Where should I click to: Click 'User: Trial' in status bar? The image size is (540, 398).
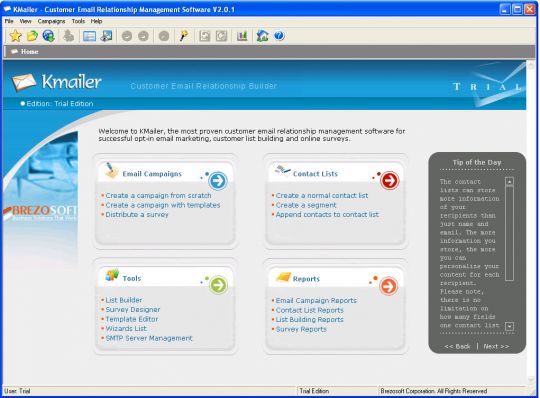click(x=17, y=391)
